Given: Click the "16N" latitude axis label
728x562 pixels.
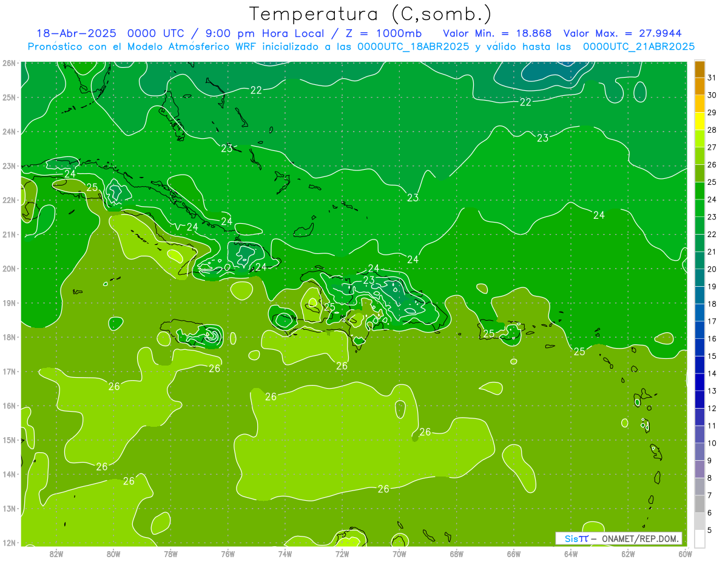Looking at the screenshot, I should (x=9, y=405).
